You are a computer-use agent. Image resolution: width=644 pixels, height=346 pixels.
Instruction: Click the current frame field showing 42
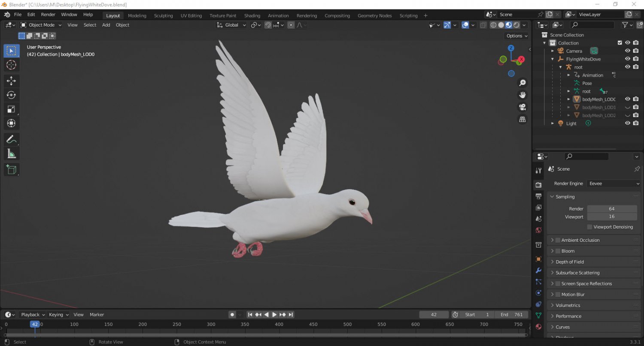(x=434, y=314)
